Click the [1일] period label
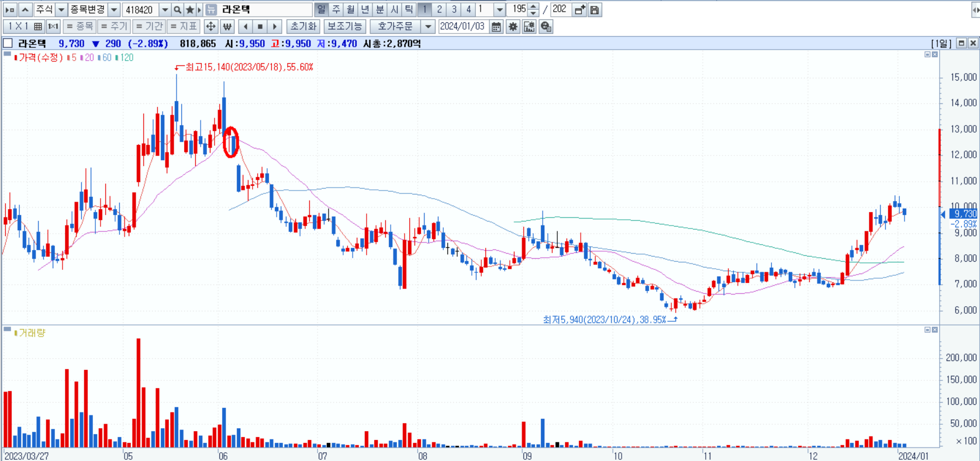The width and height of the screenshot is (980, 461). 941,43
